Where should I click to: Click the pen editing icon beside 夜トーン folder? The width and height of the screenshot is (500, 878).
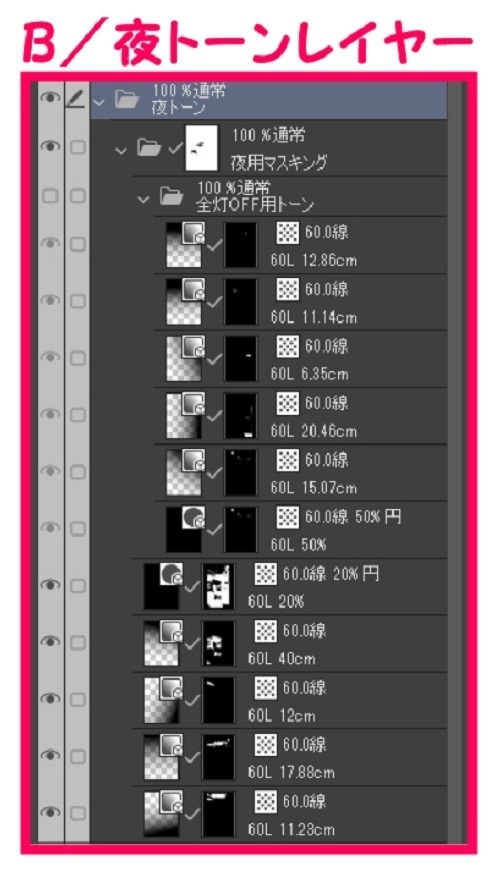tap(77, 100)
